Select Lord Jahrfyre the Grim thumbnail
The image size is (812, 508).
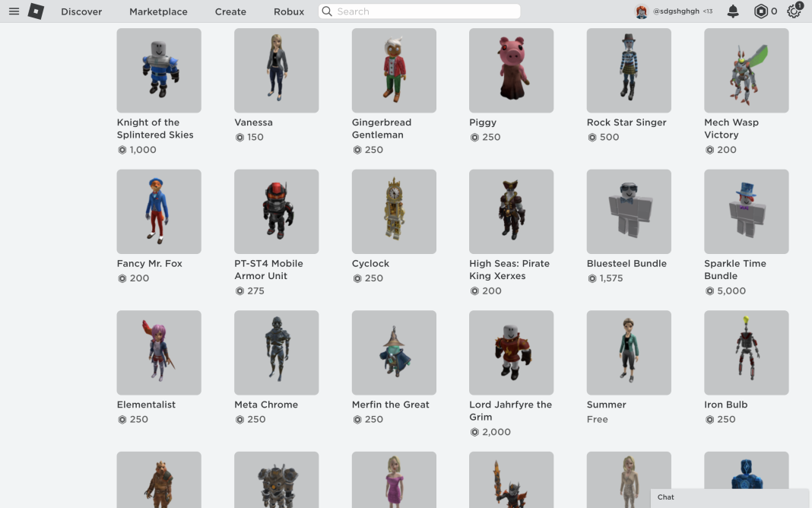[x=512, y=353]
